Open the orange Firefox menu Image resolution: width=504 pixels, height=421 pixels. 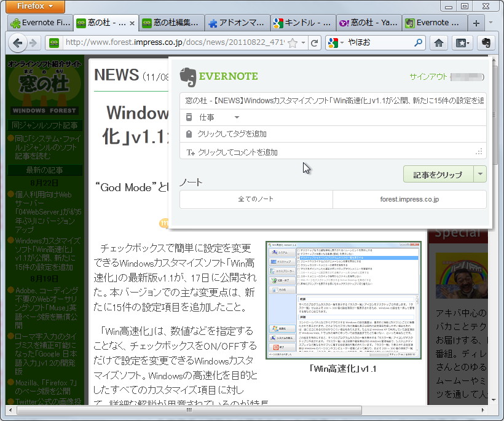pyautogui.click(x=26, y=7)
